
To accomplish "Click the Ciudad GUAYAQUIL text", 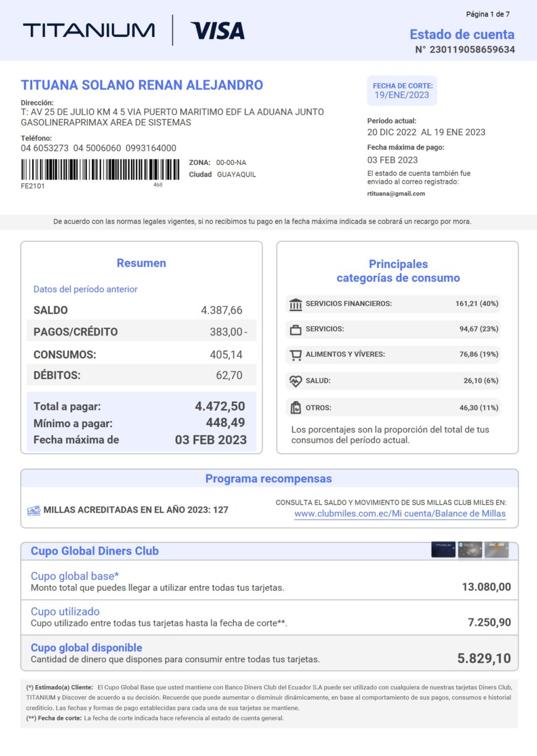I will pos(222,175).
